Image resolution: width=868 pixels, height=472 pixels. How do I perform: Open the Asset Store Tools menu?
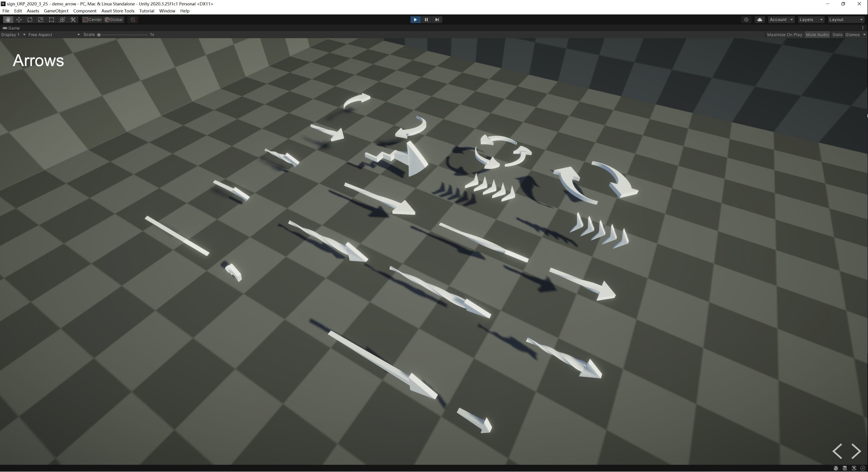click(x=118, y=11)
